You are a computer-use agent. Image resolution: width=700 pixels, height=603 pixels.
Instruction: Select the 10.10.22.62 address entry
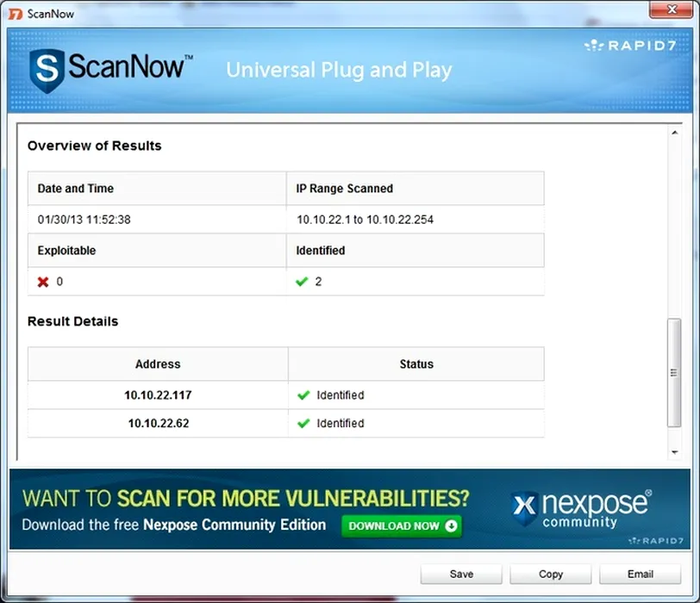click(158, 424)
